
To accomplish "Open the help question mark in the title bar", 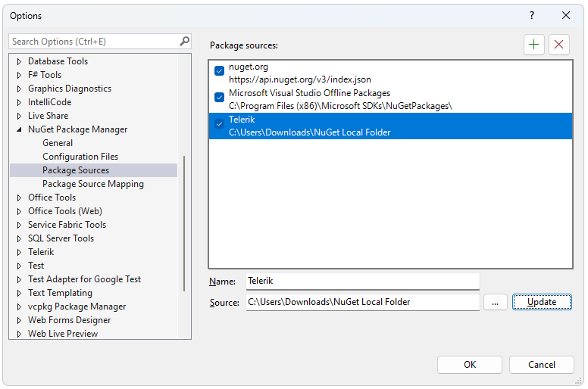I will (x=532, y=15).
